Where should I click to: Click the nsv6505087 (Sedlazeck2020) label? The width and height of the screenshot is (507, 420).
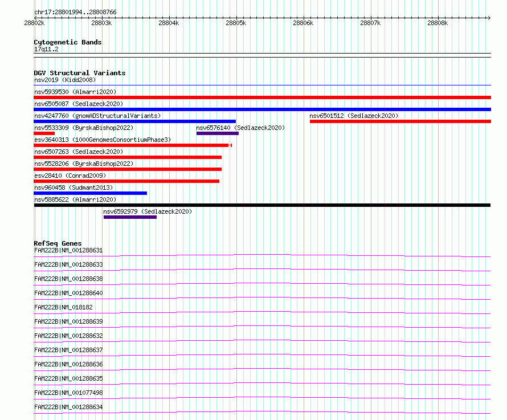pyautogui.click(x=79, y=104)
